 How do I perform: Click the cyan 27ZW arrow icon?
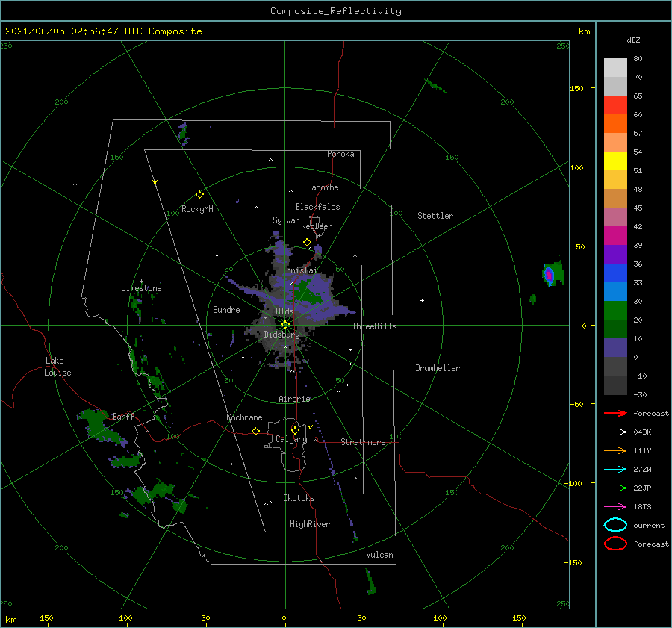pyautogui.click(x=615, y=470)
